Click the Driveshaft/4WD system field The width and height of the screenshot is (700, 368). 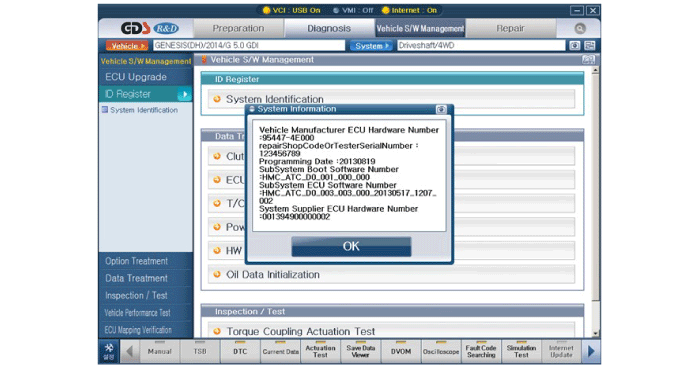click(x=481, y=46)
